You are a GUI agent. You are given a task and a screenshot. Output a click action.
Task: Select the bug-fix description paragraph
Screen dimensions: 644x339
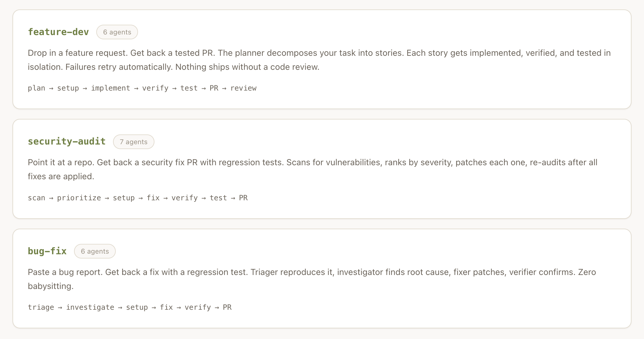point(312,279)
